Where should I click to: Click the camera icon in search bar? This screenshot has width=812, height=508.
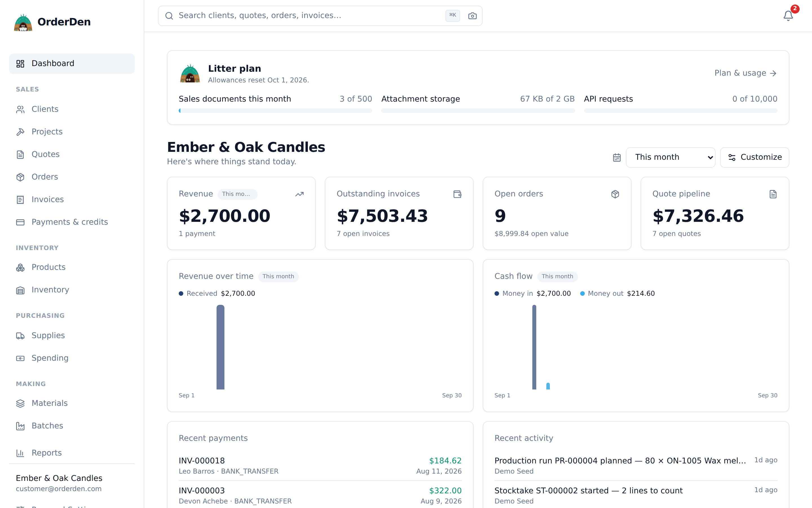point(472,16)
